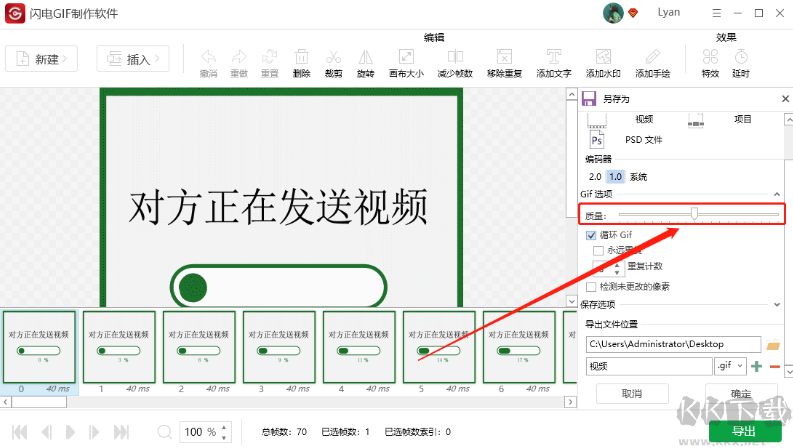Select the crop (裁剪) tool

(x=333, y=60)
